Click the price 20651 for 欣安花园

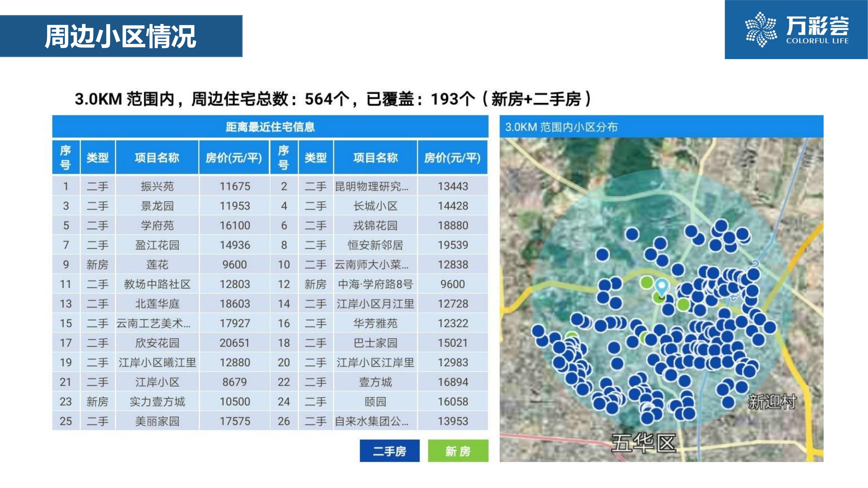tap(235, 343)
